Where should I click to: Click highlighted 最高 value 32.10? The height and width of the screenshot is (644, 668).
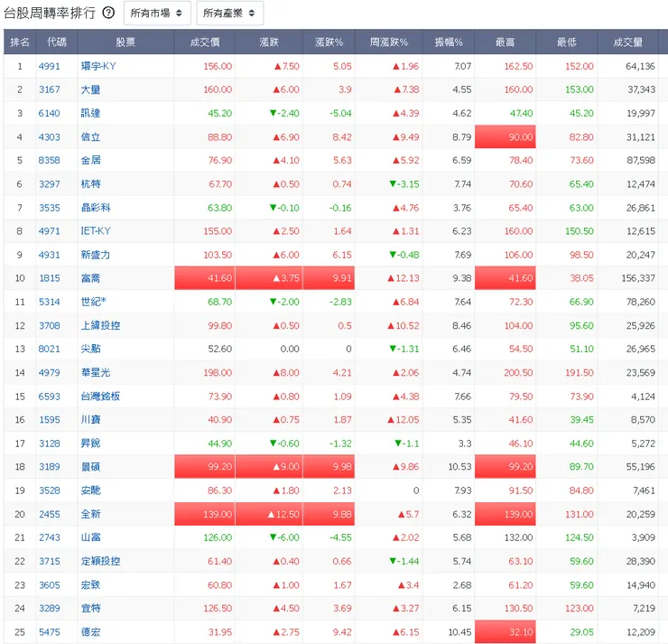click(506, 632)
